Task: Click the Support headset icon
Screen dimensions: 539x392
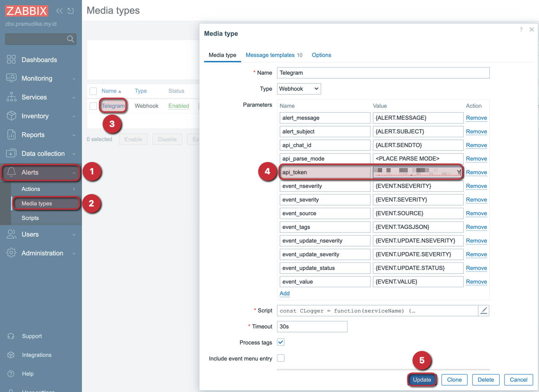Action: click(x=11, y=336)
